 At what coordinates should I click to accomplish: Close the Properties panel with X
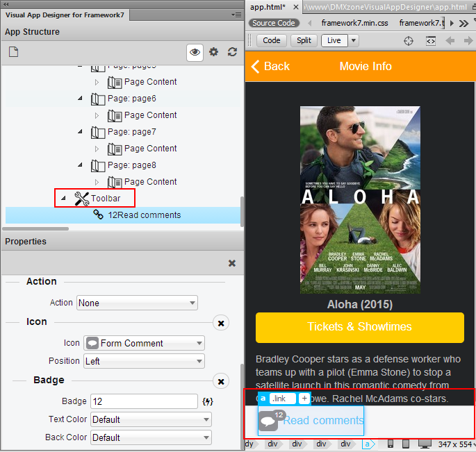pyautogui.click(x=232, y=263)
